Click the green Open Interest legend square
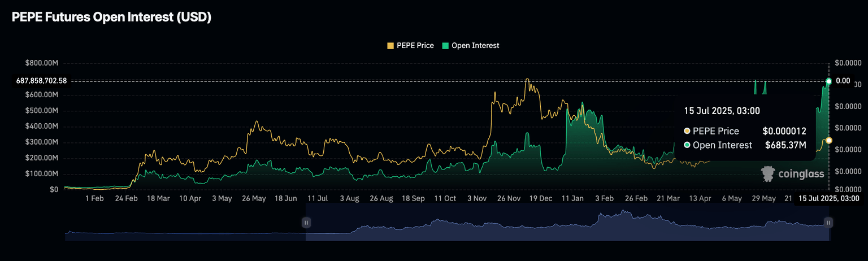The image size is (868, 261). [445, 46]
